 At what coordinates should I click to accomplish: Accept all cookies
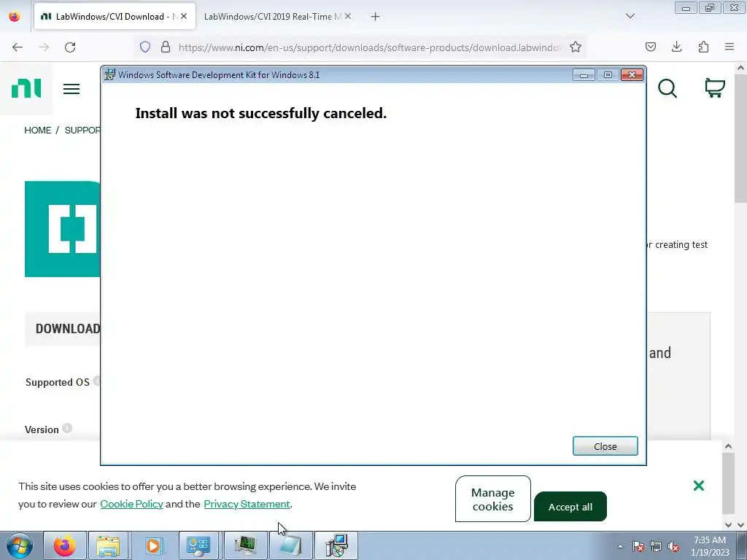coord(570,507)
